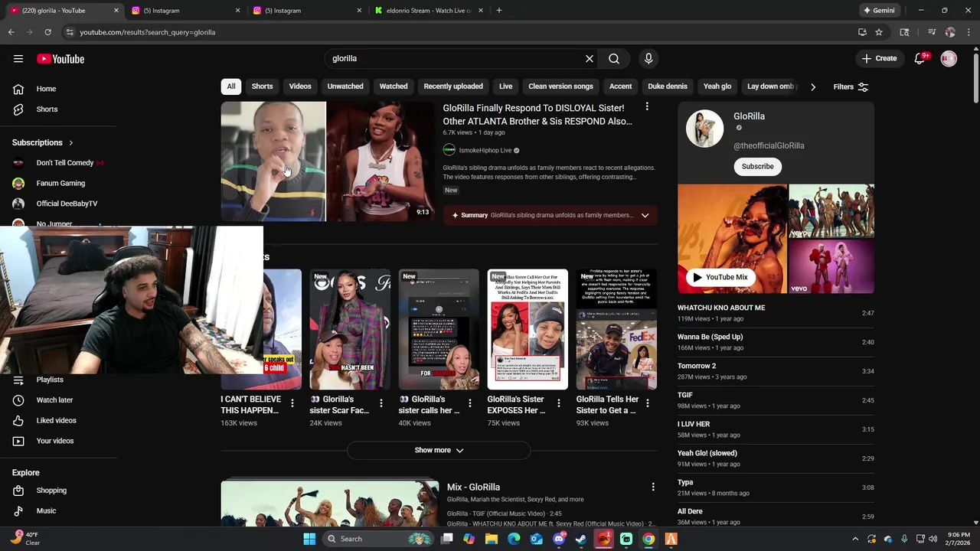980x551 pixels.
Task: Open a new browser tab
Action: click(499, 11)
